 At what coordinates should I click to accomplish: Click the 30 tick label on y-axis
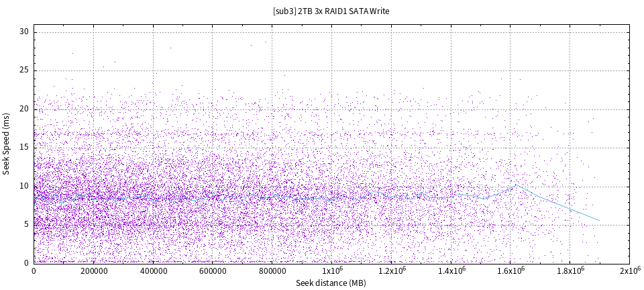[x=24, y=32]
